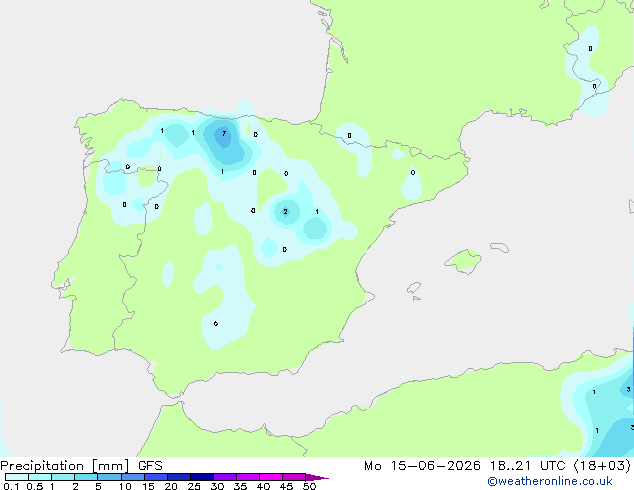Click the '2' precipitation value in eastern Spain
634x490 pixels.
click(285, 211)
